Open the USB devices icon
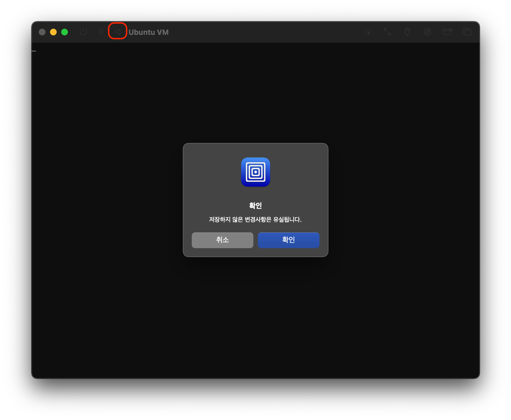 pos(407,32)
